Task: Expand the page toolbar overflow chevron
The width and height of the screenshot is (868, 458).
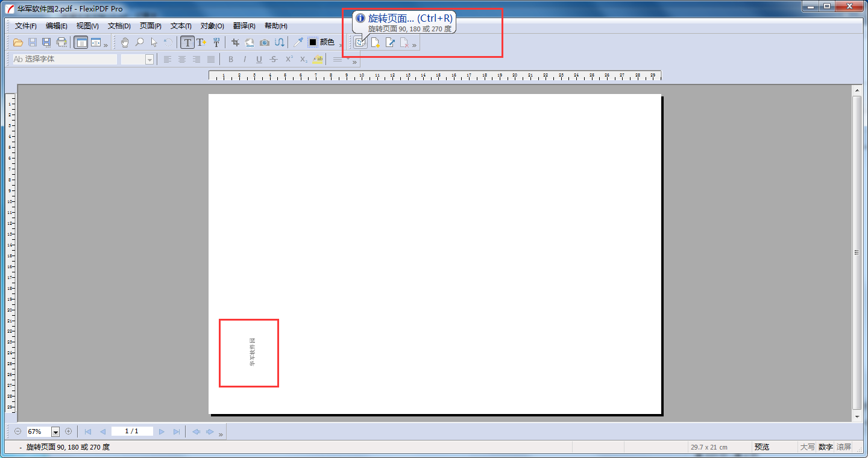Action: coord(415,45)
